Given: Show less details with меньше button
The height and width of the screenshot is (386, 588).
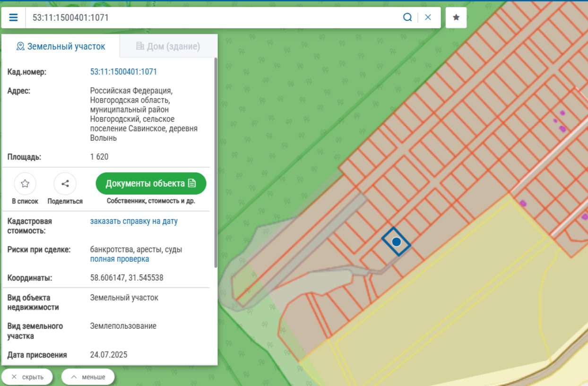Looking at the screenshot, I should 88,377.
